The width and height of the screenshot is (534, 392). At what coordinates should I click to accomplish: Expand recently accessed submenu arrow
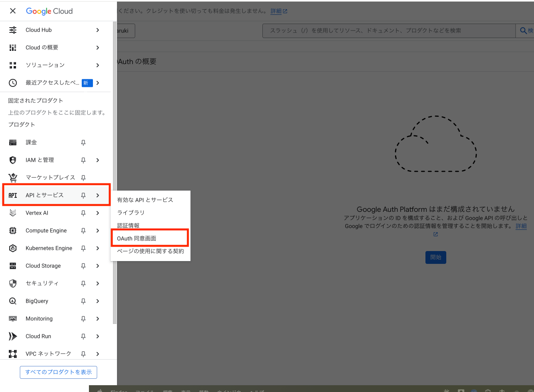click(x=98, y=83)
